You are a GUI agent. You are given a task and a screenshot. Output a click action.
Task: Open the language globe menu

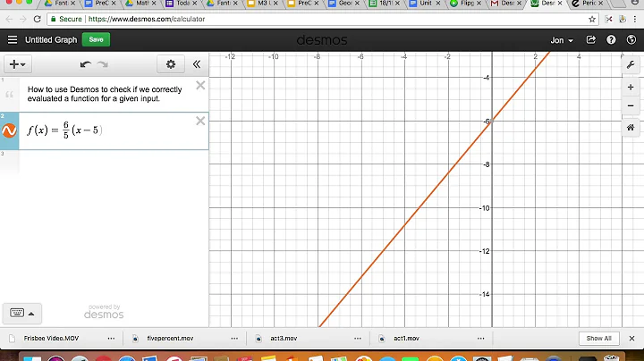click(x=631, y=40)
